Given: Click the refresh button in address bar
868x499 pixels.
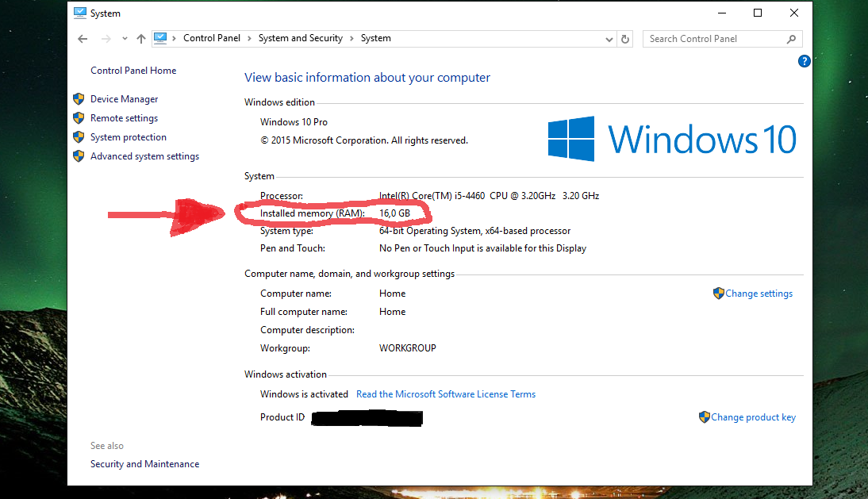Looking at the screenshot, I should pyautogui.click(x=625, y=39).
